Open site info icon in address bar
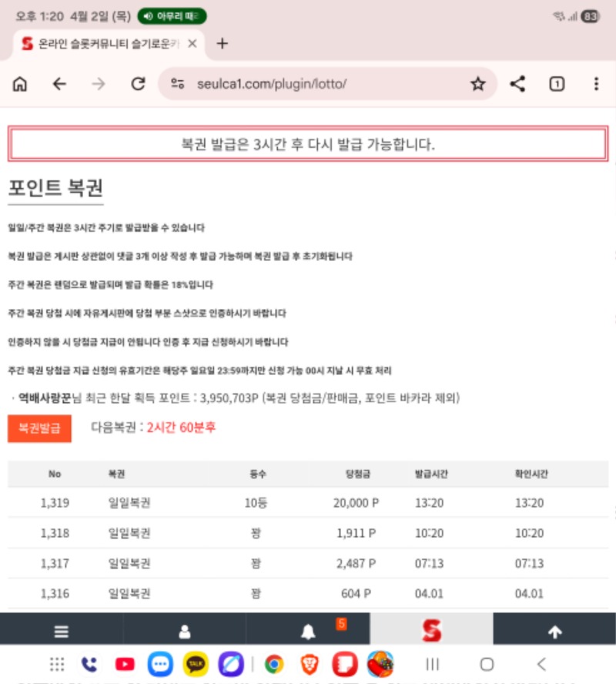Screen dimensions: 616x684 point(178,85)
